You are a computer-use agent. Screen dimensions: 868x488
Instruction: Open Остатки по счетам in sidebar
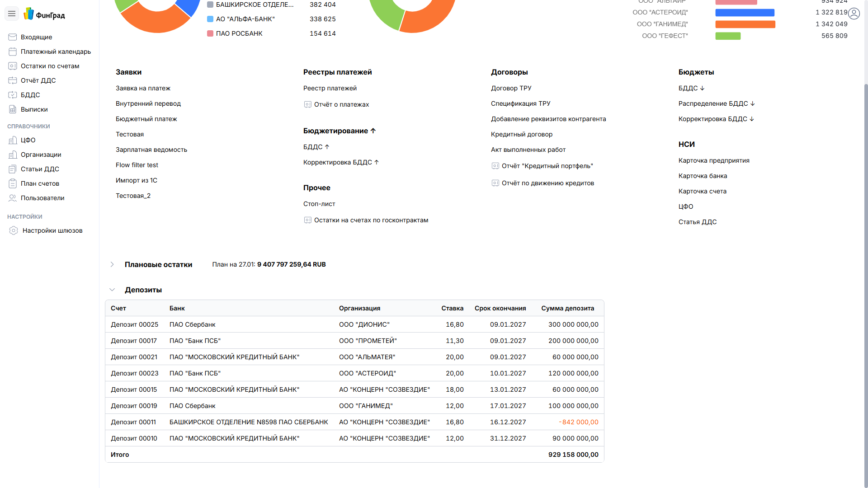pos(50,66)
